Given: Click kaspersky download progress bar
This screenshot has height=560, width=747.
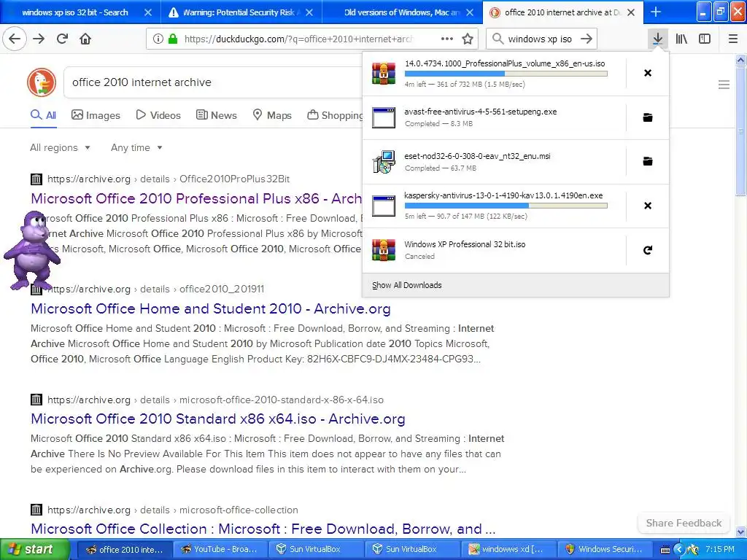Looking at the screenshot, I should [x=506, y=206].
